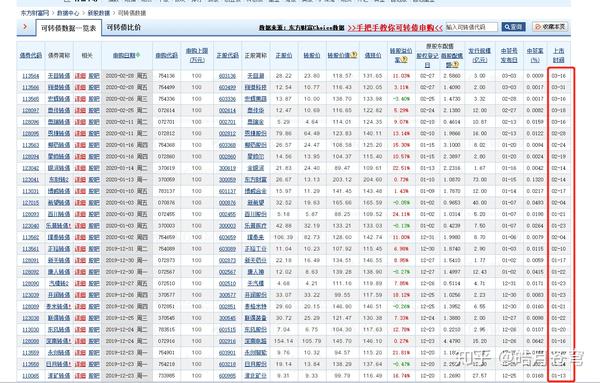Viewport: 600px width, 383px height.
Task: Sort by the 申购上限(万元) column header
Action: click(197, 55)
